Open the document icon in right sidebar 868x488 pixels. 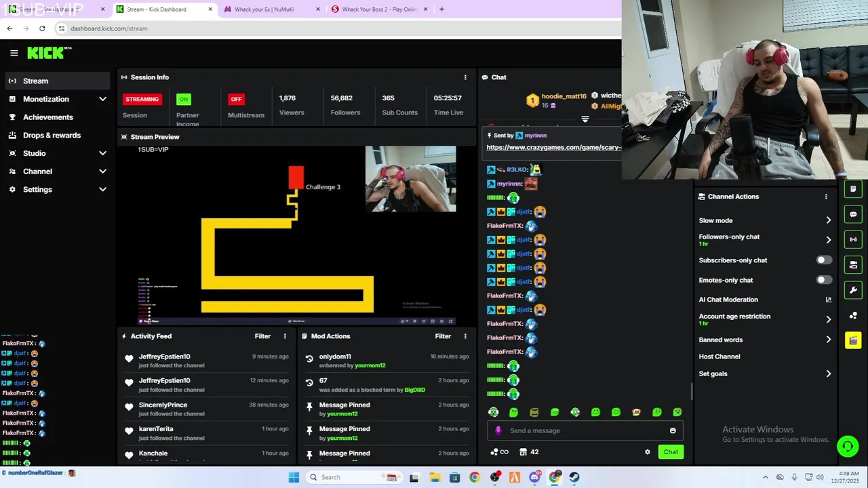(x=853, y=189)
